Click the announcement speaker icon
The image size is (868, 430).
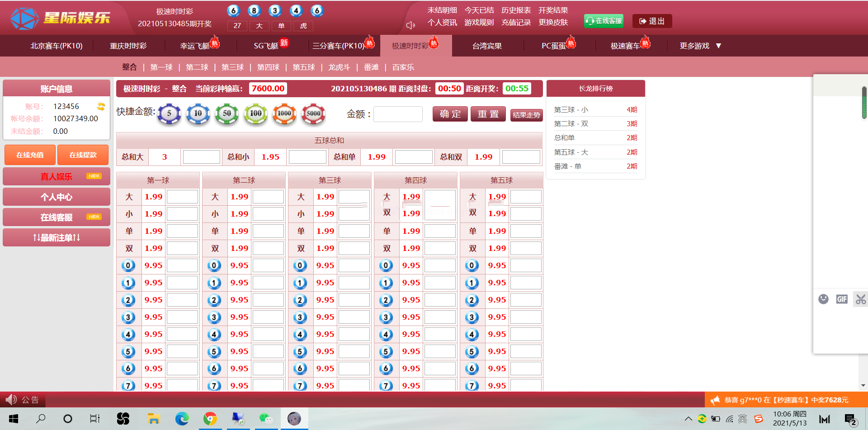tap(11, 400)
